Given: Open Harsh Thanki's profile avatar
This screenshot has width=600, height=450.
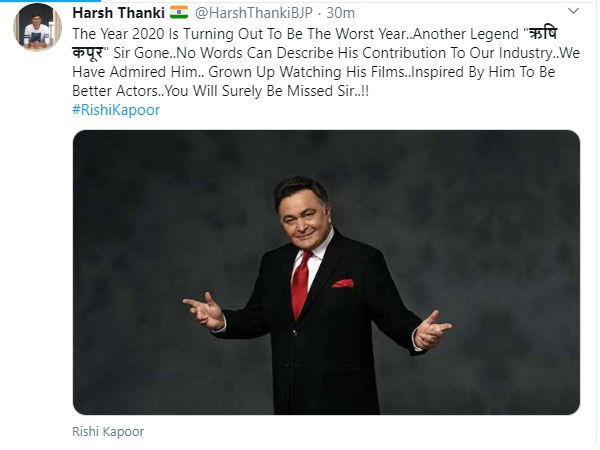Looking at the screenshot, I should point(37,27).
